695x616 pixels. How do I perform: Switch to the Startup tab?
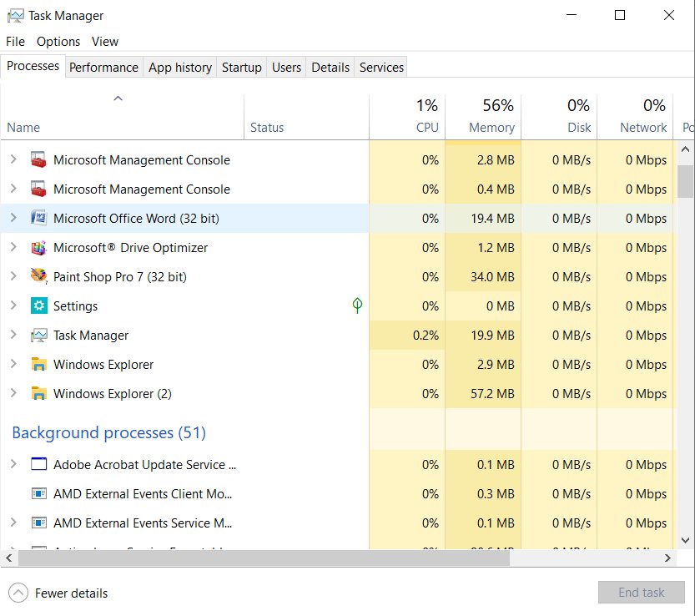242,68
